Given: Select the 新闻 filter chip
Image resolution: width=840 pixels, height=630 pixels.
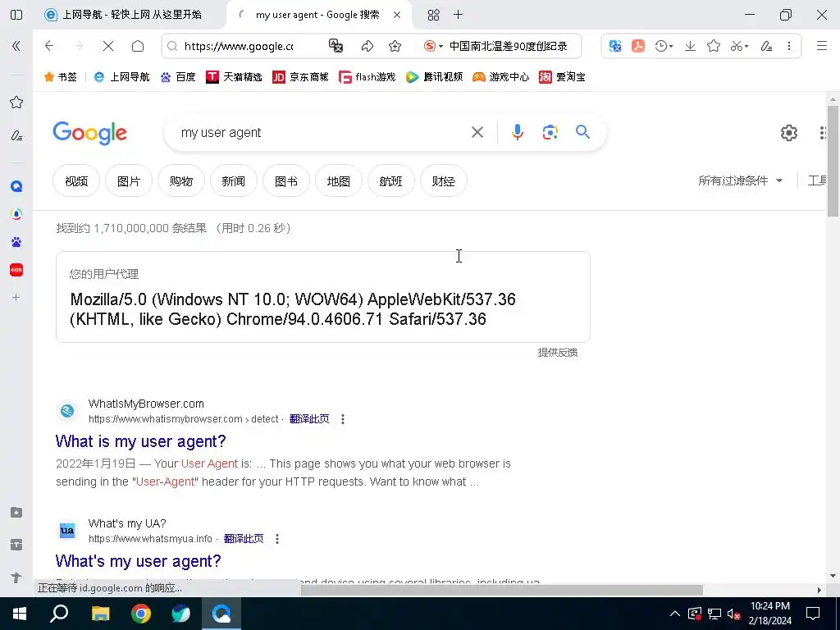Looking at the screenshot, I should point(234,181).
